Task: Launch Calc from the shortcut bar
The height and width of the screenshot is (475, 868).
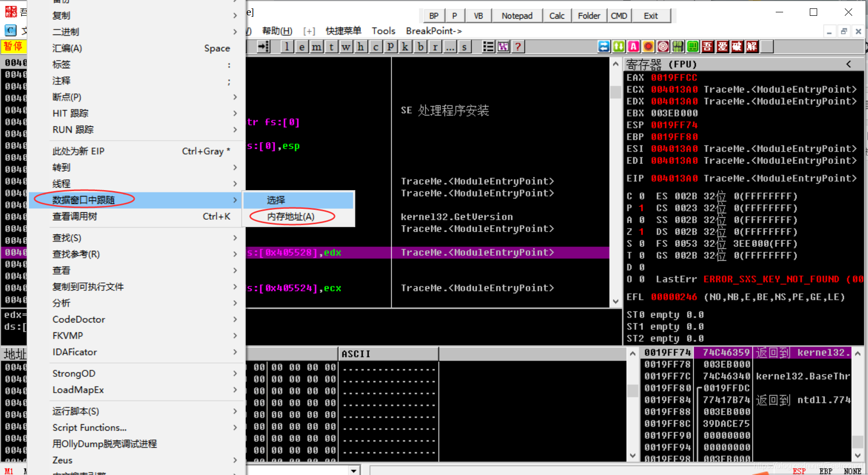Action: point(557,16)
